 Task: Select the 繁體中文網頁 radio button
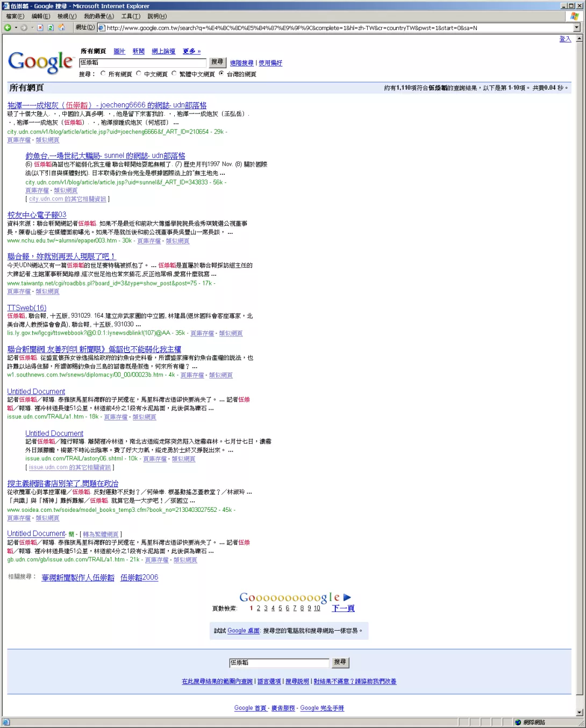(x=174, y=74)
